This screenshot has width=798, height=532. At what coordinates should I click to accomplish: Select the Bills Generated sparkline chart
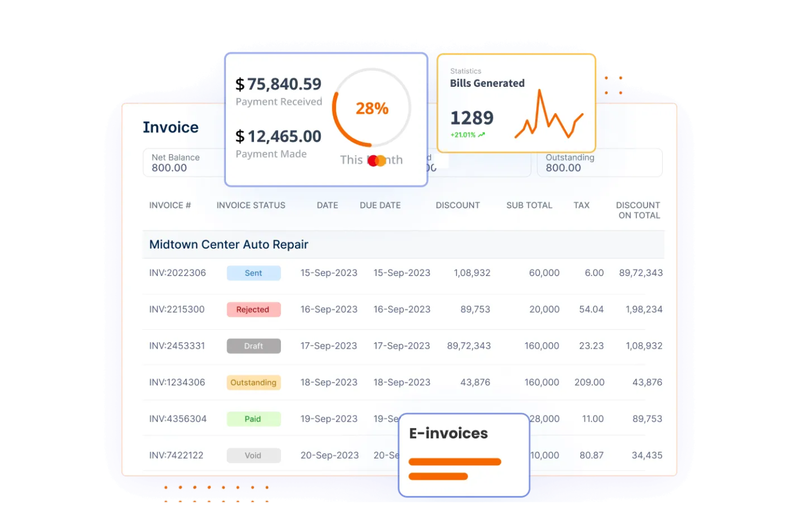(x=549, y=114)
